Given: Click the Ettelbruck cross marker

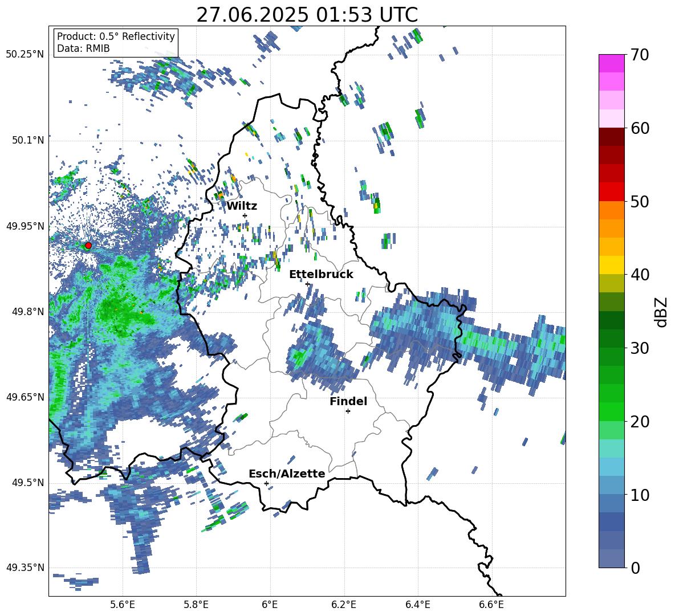Looking at the screenshot, I should tap(307, 284).
